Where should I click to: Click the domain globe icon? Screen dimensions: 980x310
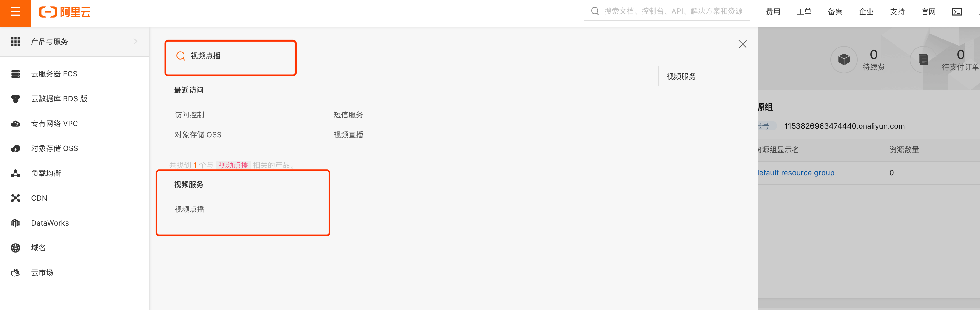16,248
